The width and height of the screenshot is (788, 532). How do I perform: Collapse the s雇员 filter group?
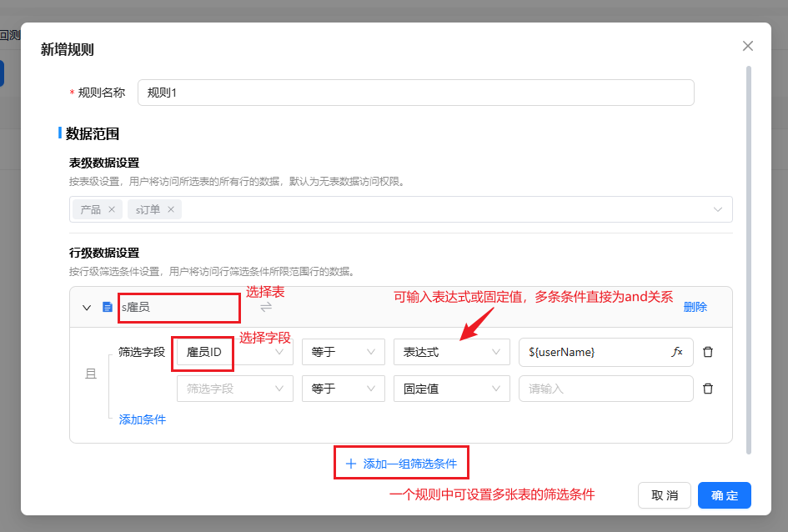[87, 307]
